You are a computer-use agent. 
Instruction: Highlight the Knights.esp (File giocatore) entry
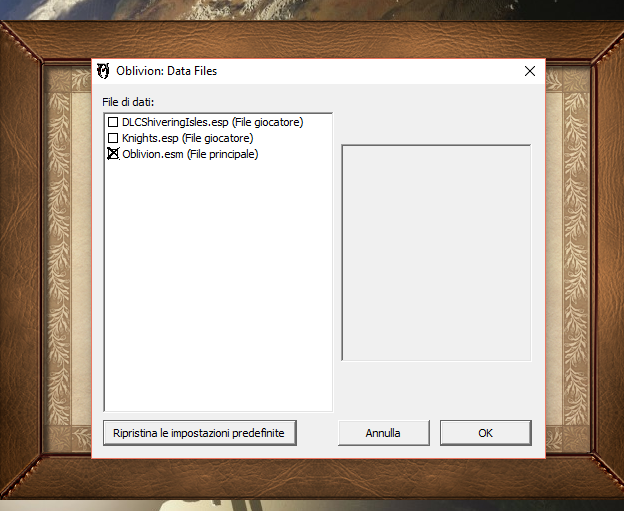pos(187,138)
